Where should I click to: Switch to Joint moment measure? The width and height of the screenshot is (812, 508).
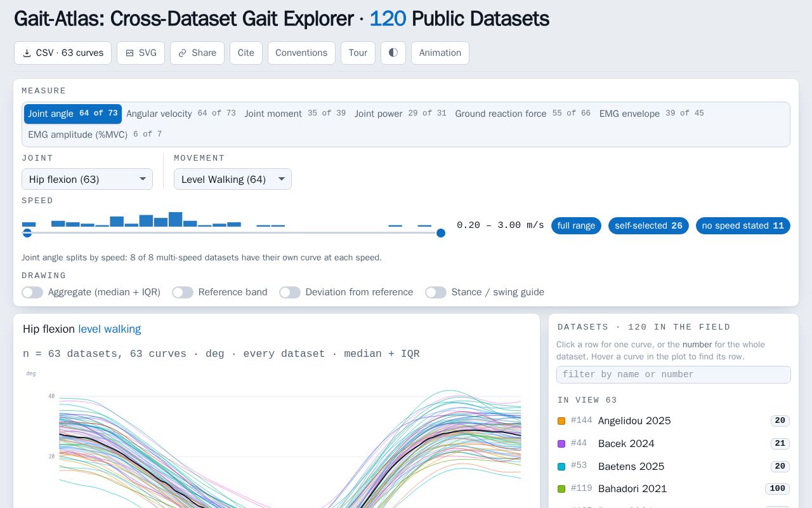(x=295, y=114)
